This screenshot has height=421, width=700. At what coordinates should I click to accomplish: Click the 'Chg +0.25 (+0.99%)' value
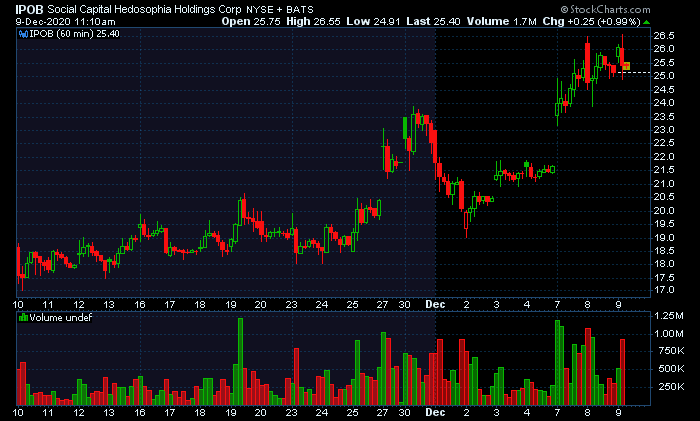coord(592,21)
